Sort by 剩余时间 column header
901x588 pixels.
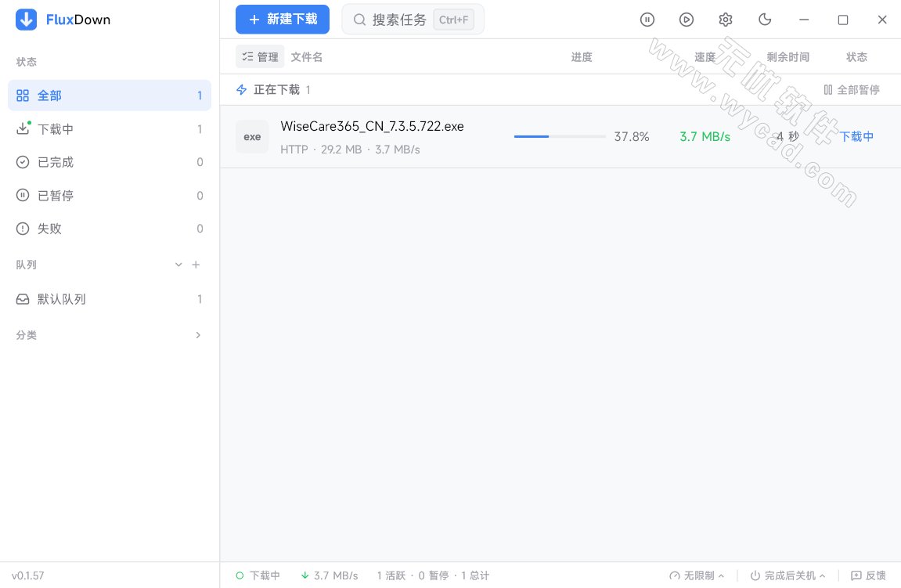[787, 57]
